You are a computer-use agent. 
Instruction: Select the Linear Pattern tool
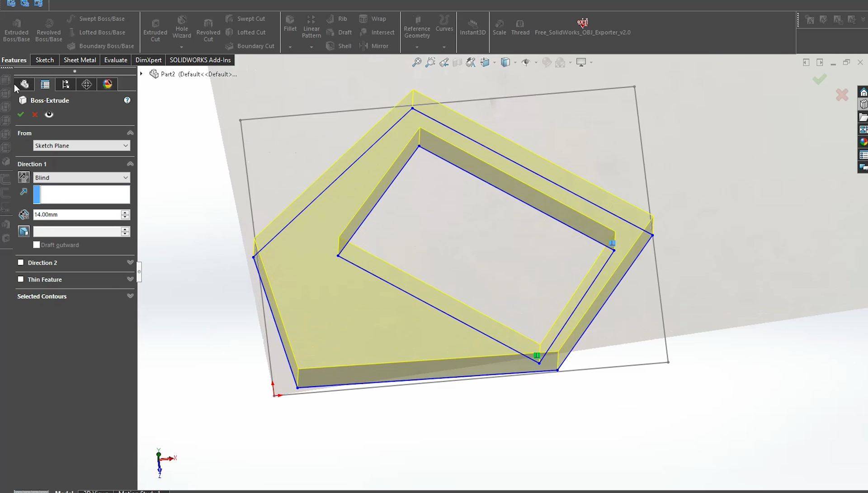tap(311, 27)
